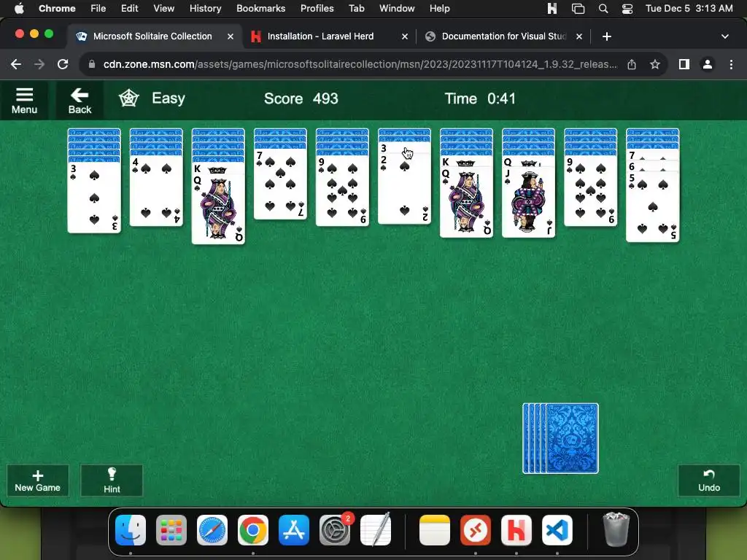Open Launchpad from the Dock
Image resolution: width=747 pixels, height=560 pixels.
pos(171,530)
